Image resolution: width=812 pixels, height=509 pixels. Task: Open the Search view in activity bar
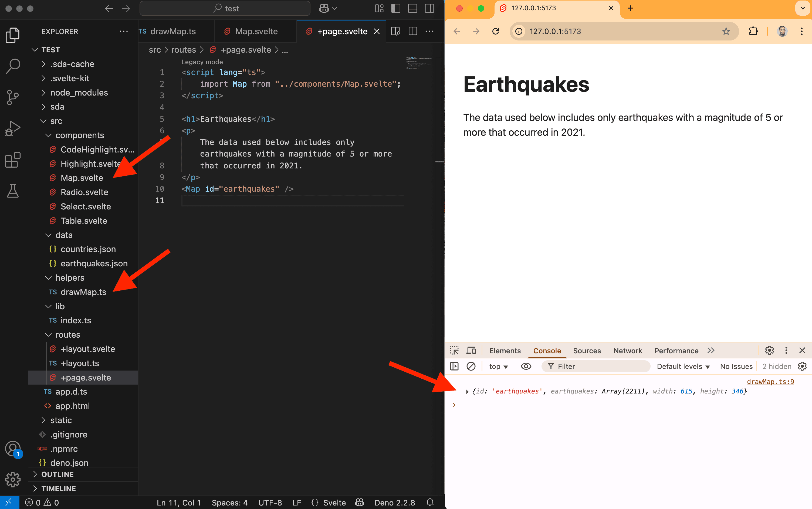(13, 66)
